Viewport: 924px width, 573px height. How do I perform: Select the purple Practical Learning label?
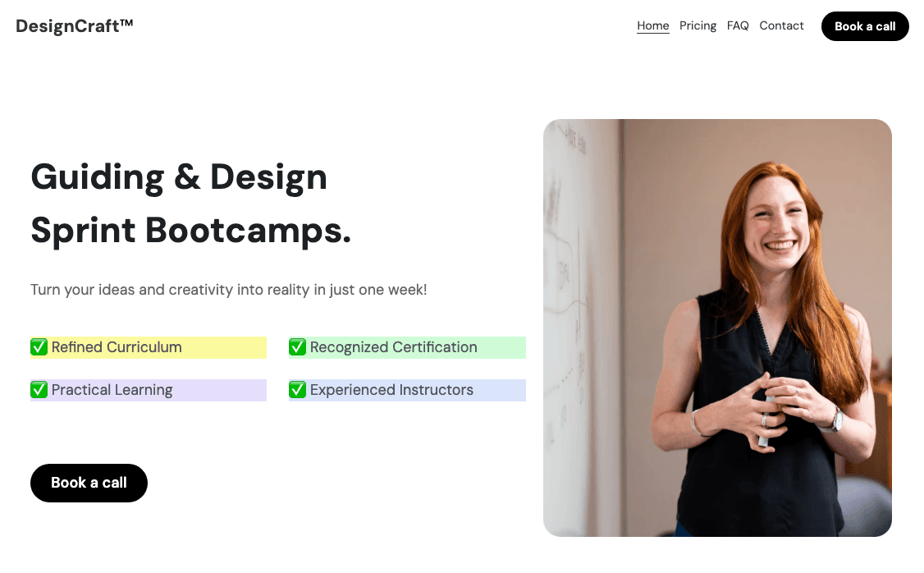(148, 390)
